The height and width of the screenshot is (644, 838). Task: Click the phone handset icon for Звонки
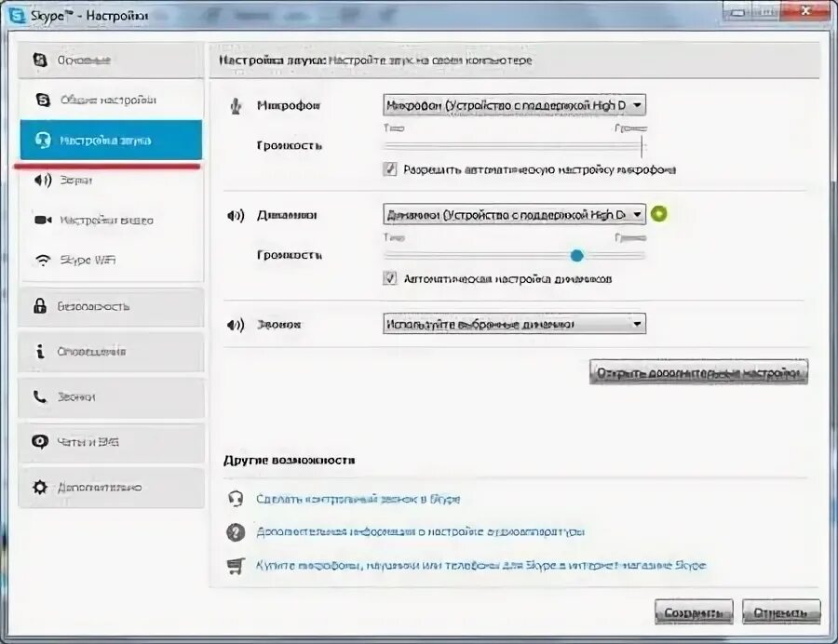(x=40, y=396)
